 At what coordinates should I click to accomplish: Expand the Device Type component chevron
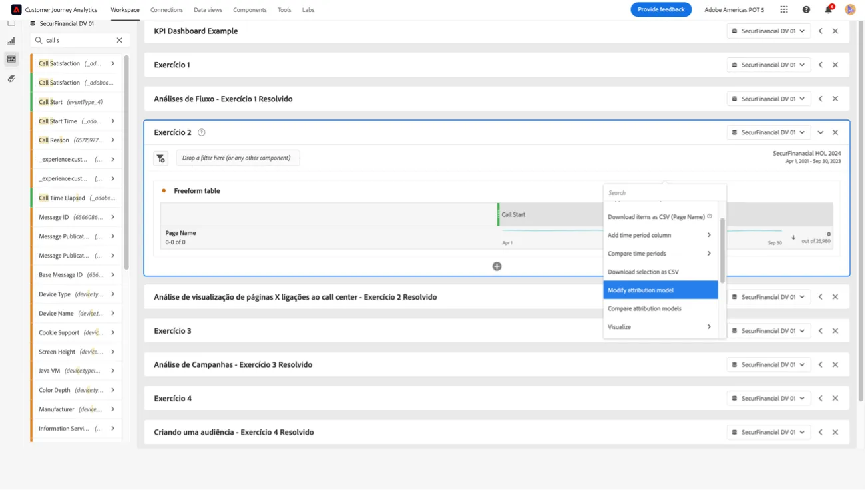point(113,295)
